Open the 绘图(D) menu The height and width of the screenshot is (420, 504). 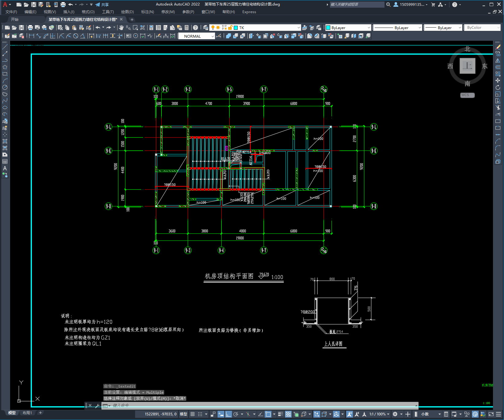127,12
